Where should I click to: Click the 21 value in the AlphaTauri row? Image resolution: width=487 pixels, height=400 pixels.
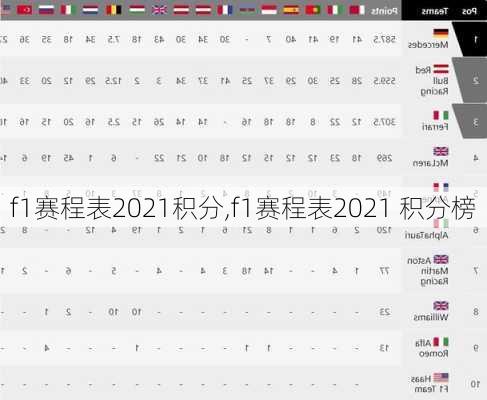coord(247,230)
